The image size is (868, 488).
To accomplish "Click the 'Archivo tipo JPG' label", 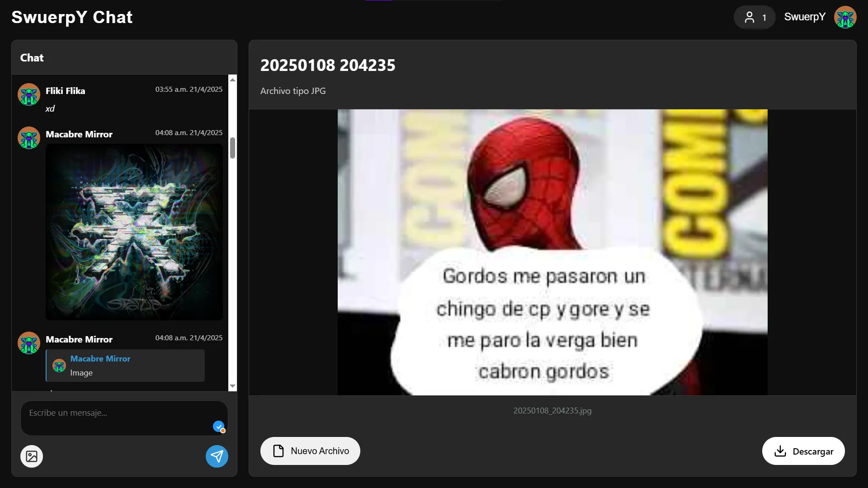I will [293, 91].
